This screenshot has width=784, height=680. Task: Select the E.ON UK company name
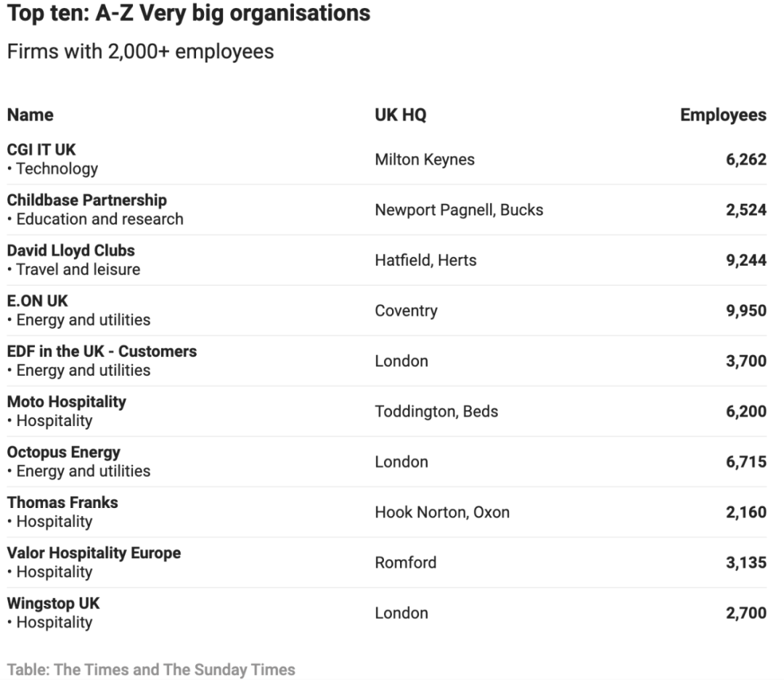coord(38,301)
